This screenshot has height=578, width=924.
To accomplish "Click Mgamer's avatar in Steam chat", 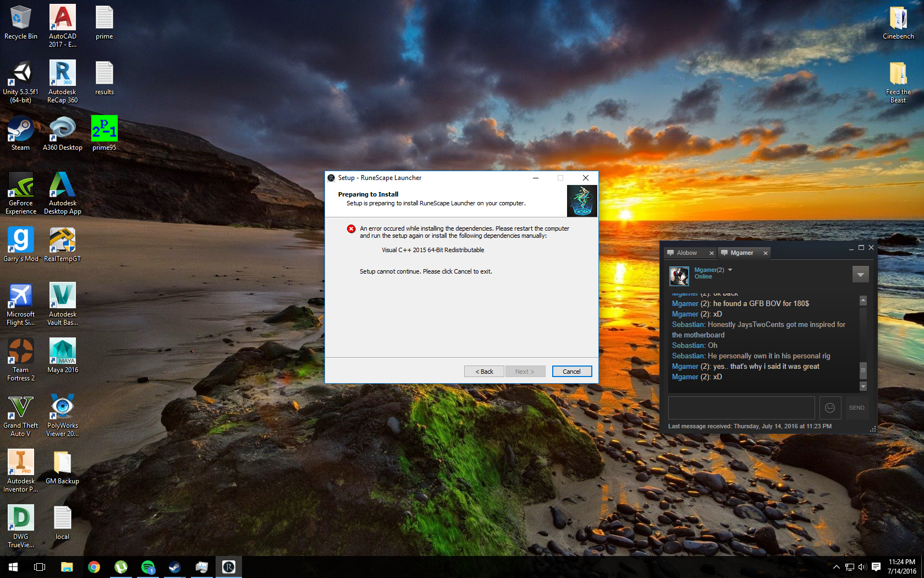I will (x=679, y=276).
